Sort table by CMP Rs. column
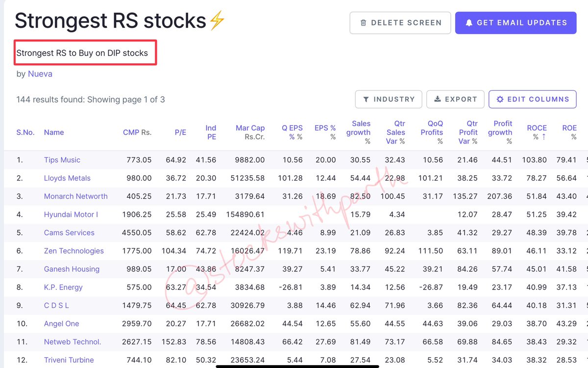The height and width of the screenshot is (368, 588). (137, 132)
